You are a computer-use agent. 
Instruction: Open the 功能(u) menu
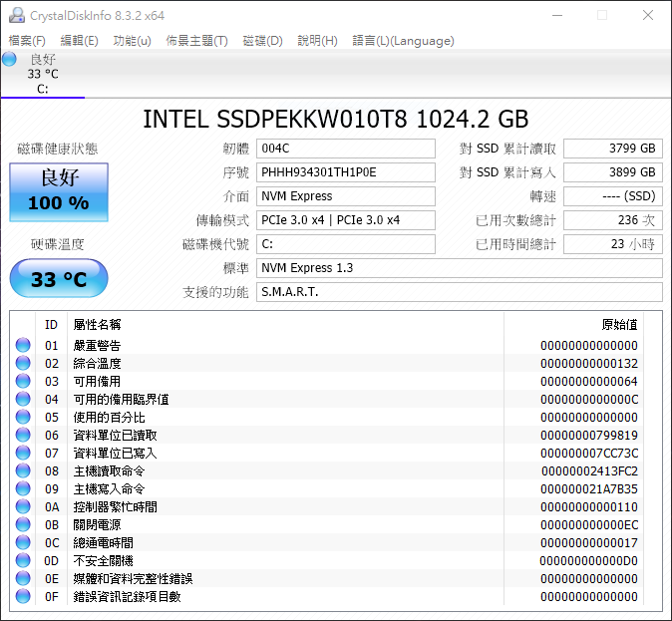tap(132, 41)
